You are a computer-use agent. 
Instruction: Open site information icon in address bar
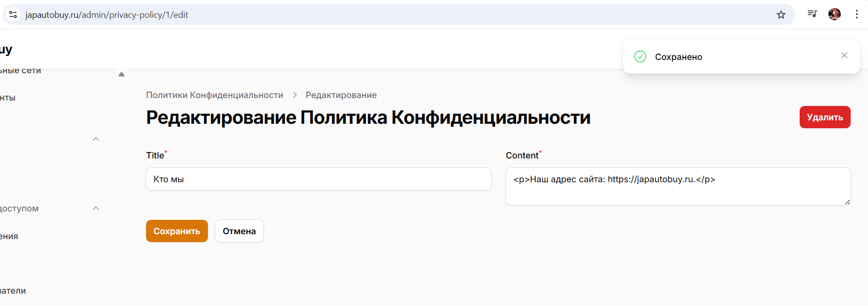point(13,15)
